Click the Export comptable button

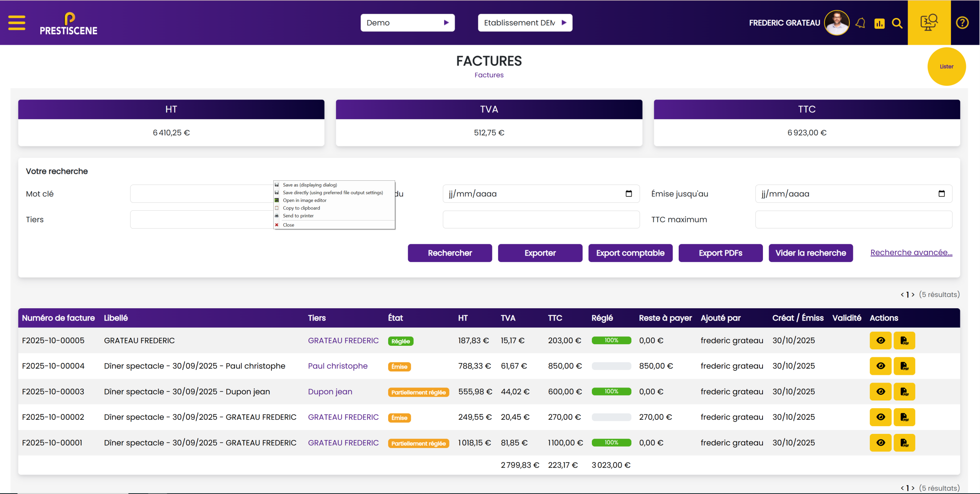[x=630, y=253]
